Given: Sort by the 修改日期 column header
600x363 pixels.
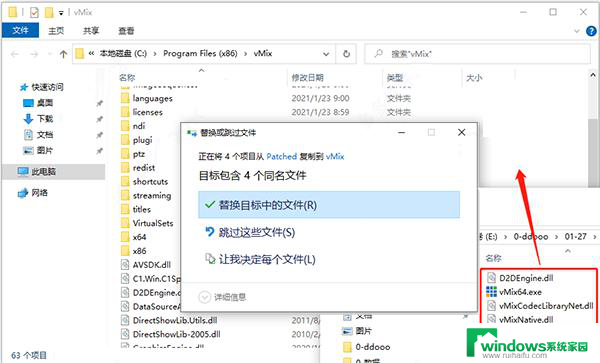Looking at the screenshot, I should [308, 78].
